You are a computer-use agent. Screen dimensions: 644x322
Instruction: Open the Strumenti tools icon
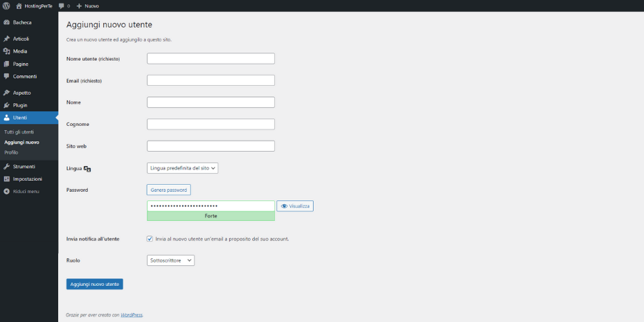[6, 166]
